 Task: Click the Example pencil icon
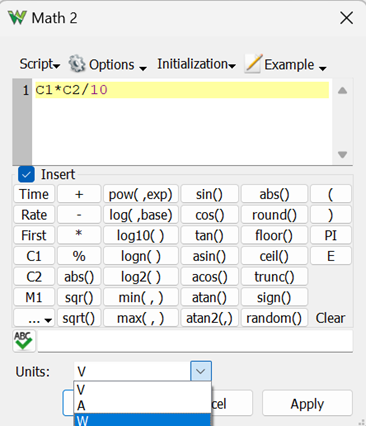[253, 64]
